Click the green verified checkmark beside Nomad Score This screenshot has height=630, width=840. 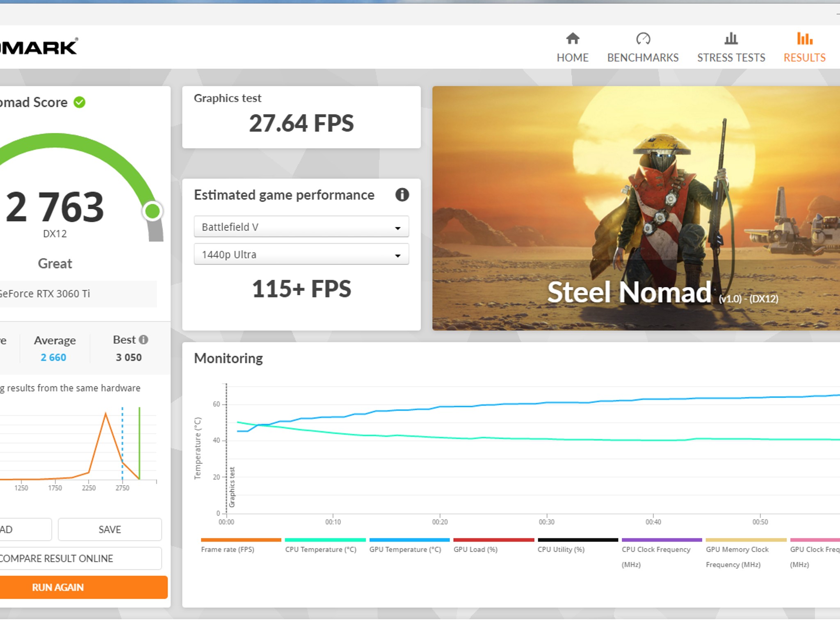[x=79, y=102]
